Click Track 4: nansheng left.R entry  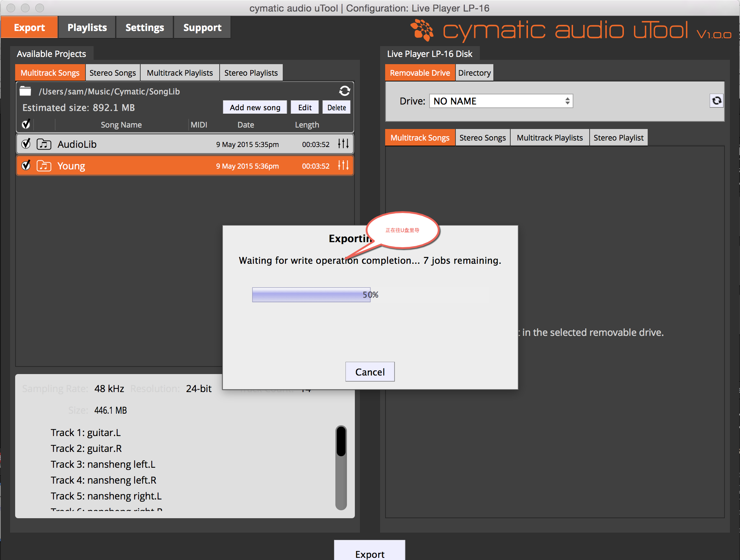pos(103,480)
